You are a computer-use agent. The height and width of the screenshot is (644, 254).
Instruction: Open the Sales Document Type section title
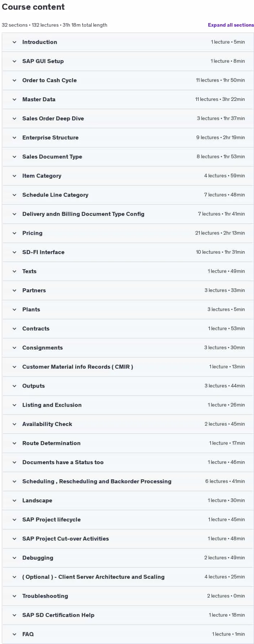52,157
